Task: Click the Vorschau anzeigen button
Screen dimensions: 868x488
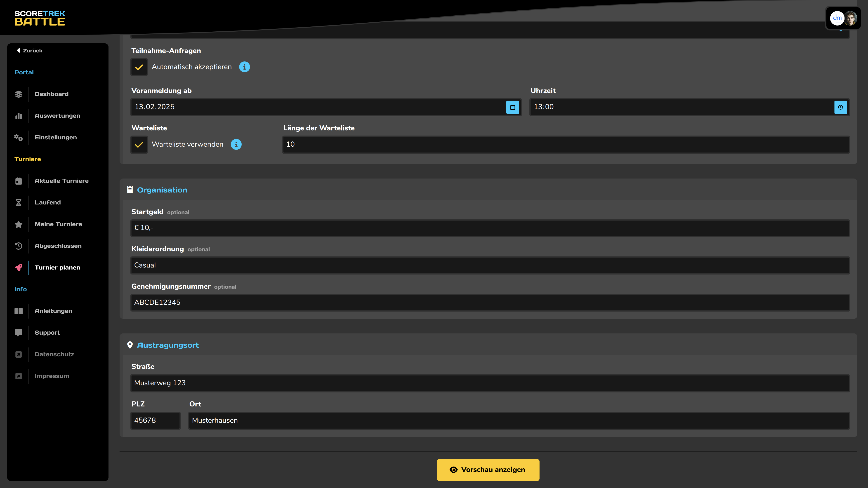Action: point(488,470)
